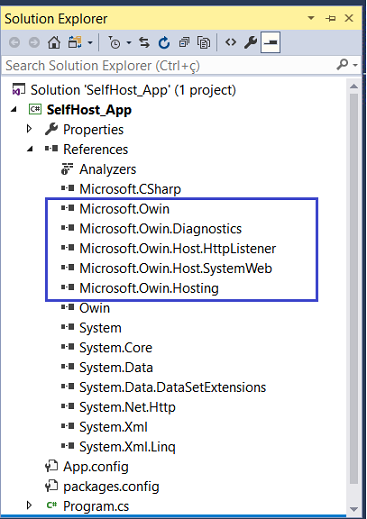This screenshot has height=519, width=367.
Task: Expand the Program.cs node
Action: [29, 506]
